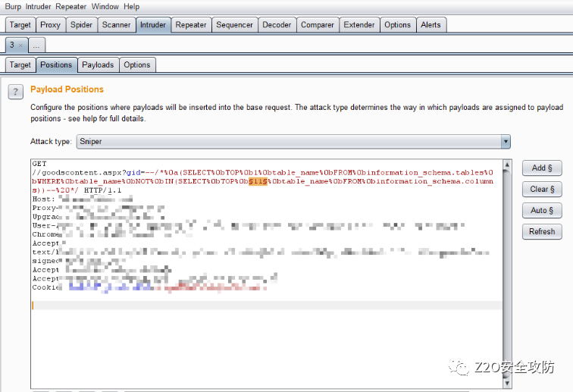Click the GET method line

39,164
